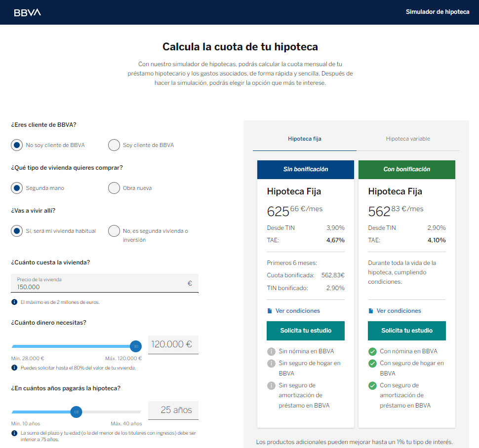Click Mín. 28.000 € label

pos(28,358)
